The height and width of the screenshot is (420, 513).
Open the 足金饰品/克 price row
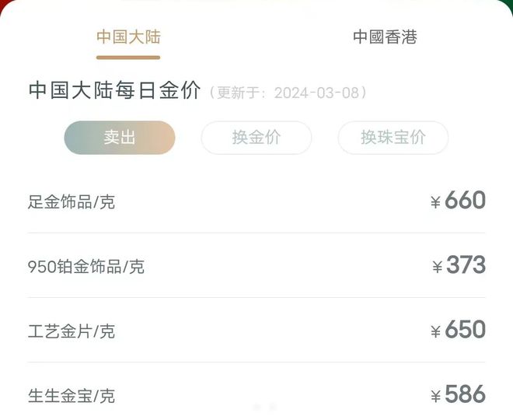256,201
